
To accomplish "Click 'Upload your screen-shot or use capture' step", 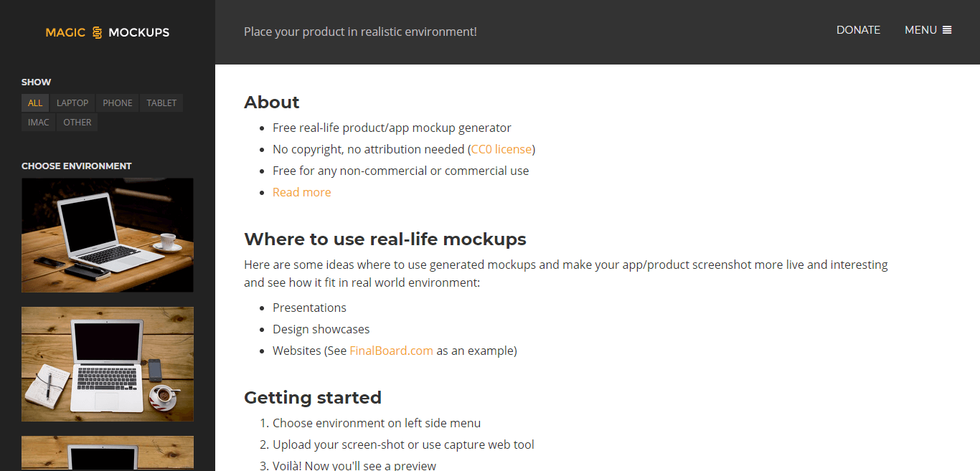I will [403, 444].
